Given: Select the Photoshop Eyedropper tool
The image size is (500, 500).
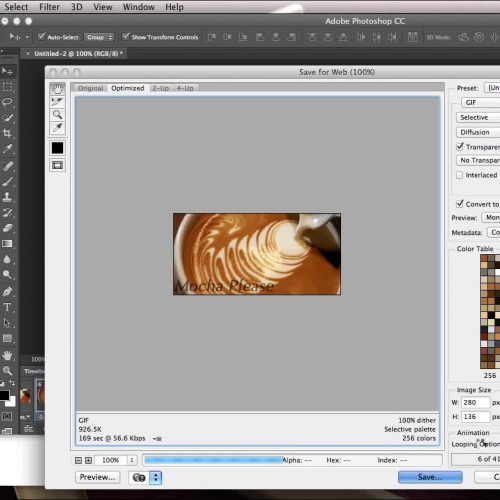Looking at the screenshot, I should pos(7,149).
